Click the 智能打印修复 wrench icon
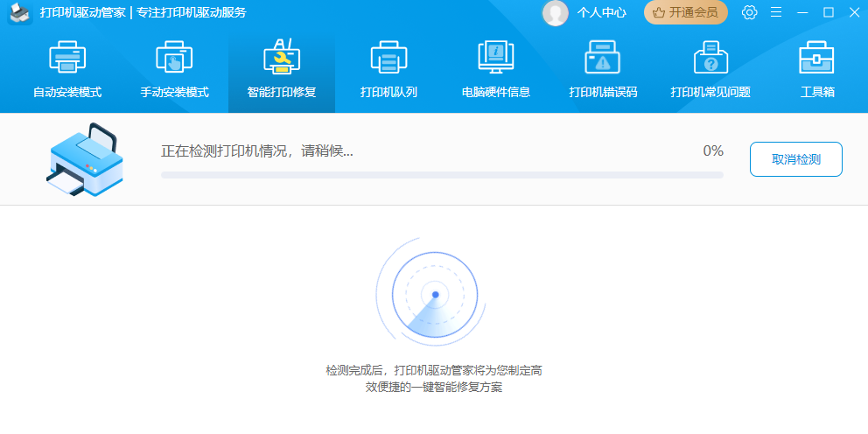 pyautogui.click(x=281, y=59)
